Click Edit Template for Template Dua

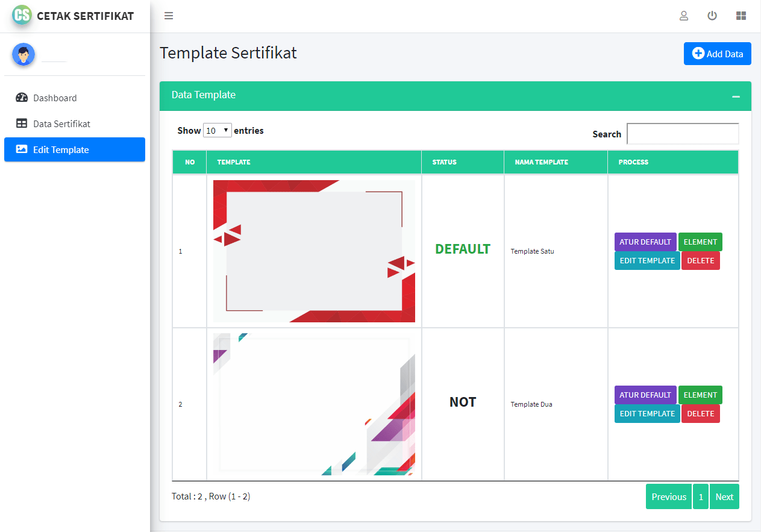(647, 413)
